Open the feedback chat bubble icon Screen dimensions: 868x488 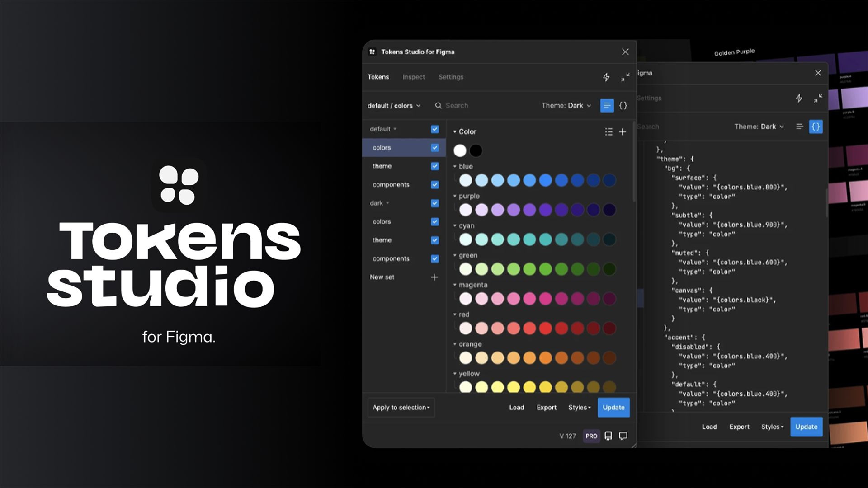[x=623, y=436]
